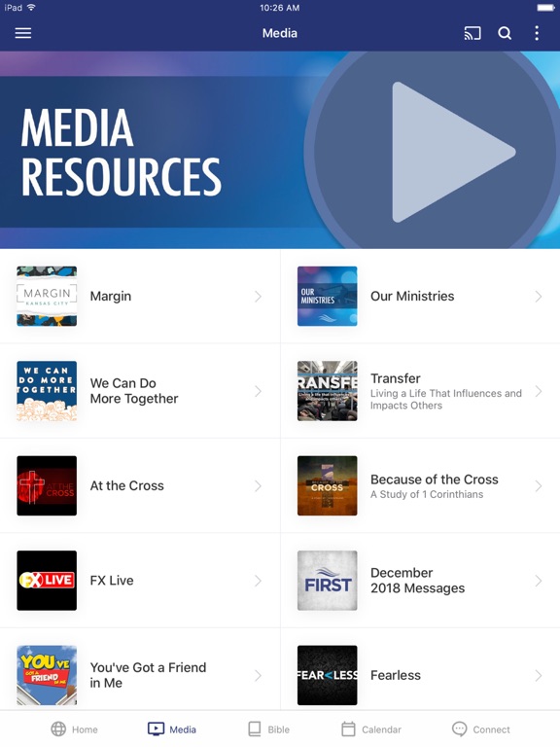Image resolution: width=560 pixels, height=747 pixels.
Task: Tap the Calendar icon in tab bar
Action: [x=349, y=729]
